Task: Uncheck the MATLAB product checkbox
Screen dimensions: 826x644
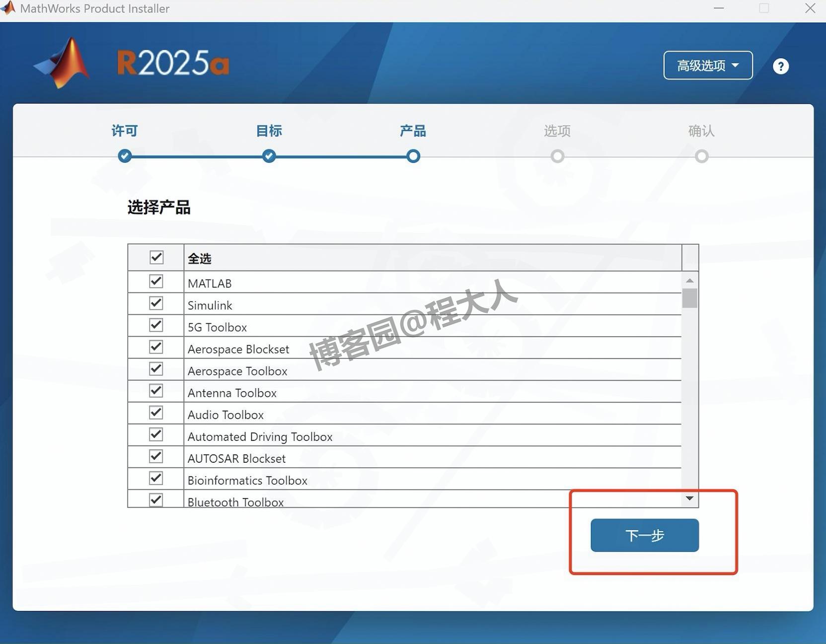Action: (155, 281)
